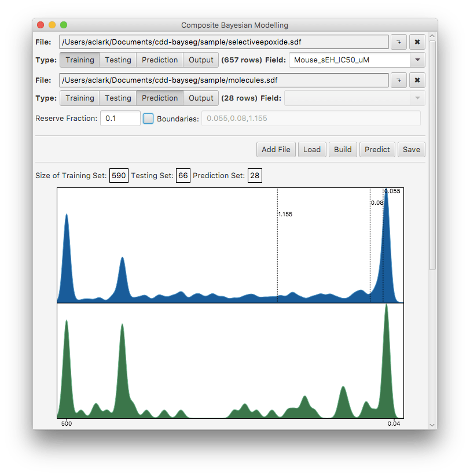Expand the disabled field dropdown on second file

417,98
